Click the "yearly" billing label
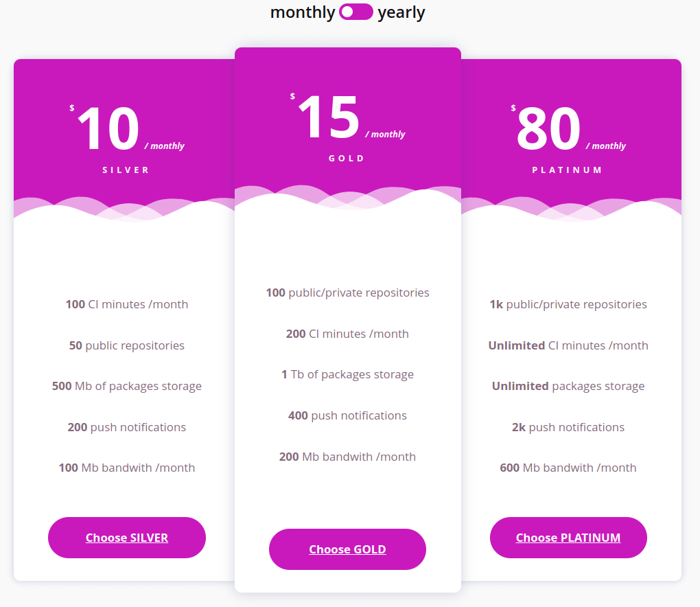The height and width of the screenshot is (607, 700). (x=401, y=12)
